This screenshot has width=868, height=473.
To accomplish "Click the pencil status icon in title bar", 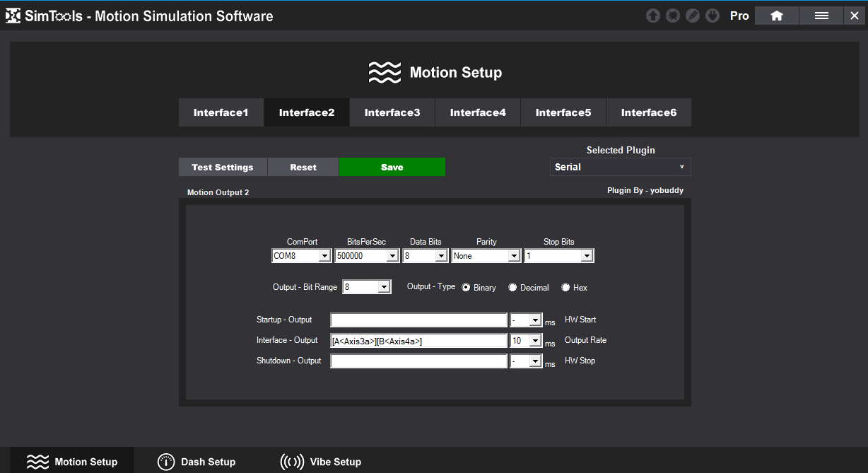I will click(693, 16).
